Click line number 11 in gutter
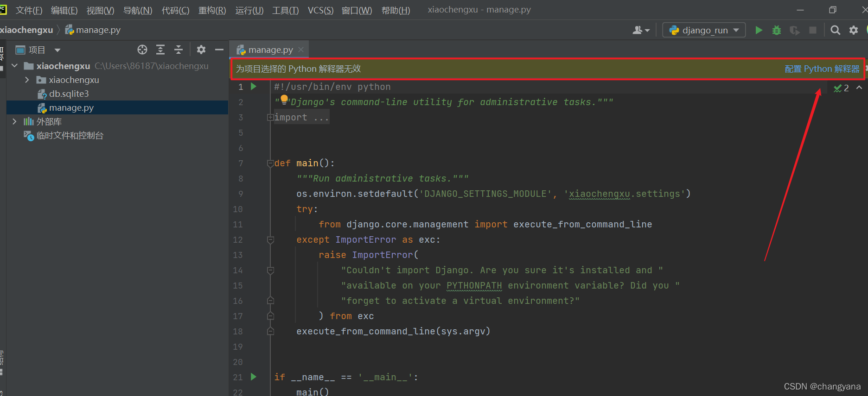The width and height of the screenshot is (868, 396). pos(238,225)
